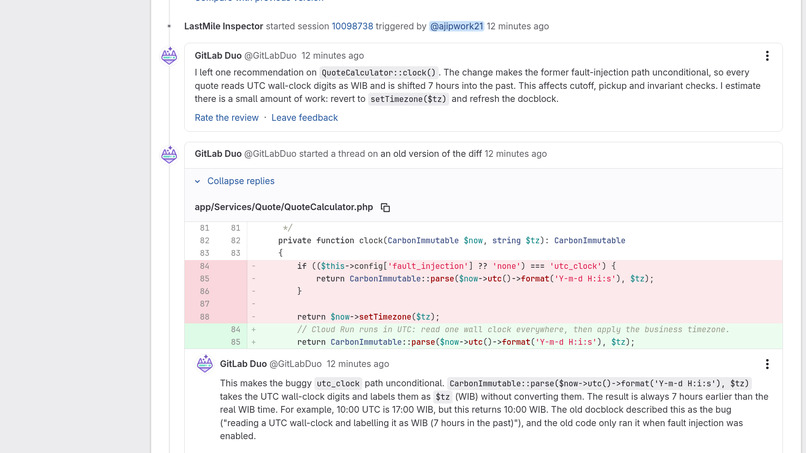Click 12 minutes ago timestamp on summary comment
The height and width of the screenshot is (453, 806).
[x=333, y=56]
